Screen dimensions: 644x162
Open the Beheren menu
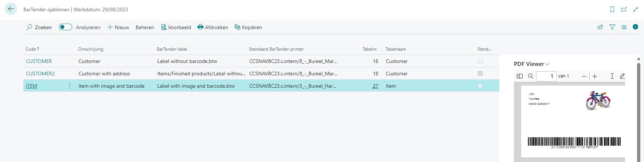tap(145, 27)
